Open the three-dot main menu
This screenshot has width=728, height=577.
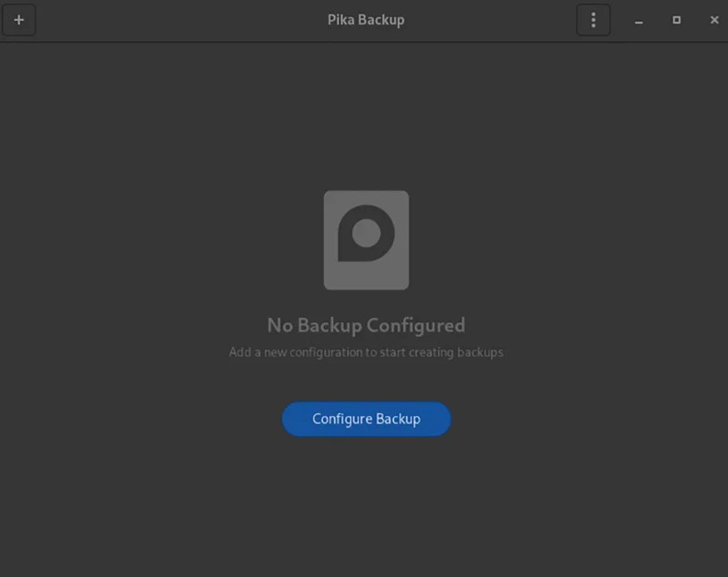click(593, 20)
